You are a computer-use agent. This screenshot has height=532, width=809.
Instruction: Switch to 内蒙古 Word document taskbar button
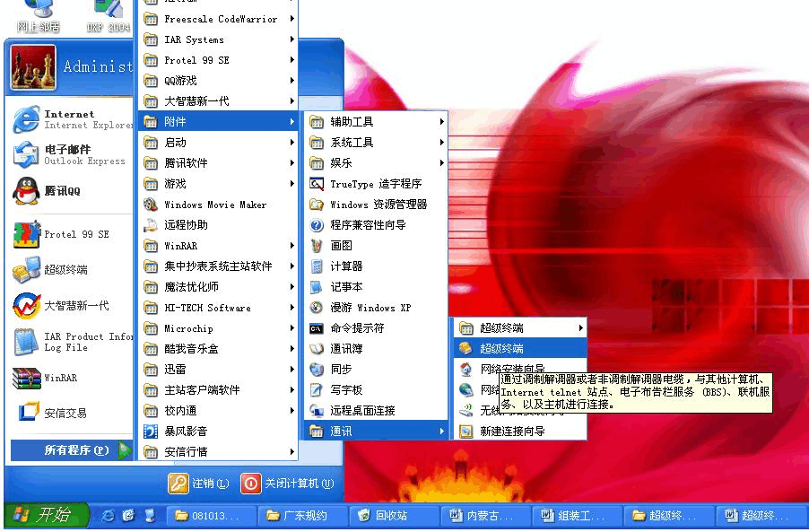tap(486, 515)
